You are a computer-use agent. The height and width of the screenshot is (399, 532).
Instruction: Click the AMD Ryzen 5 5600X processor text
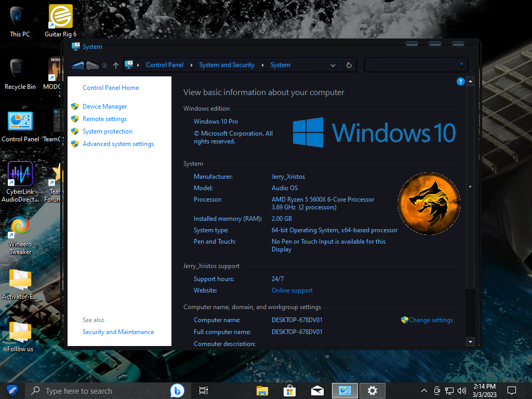[323, 203]
